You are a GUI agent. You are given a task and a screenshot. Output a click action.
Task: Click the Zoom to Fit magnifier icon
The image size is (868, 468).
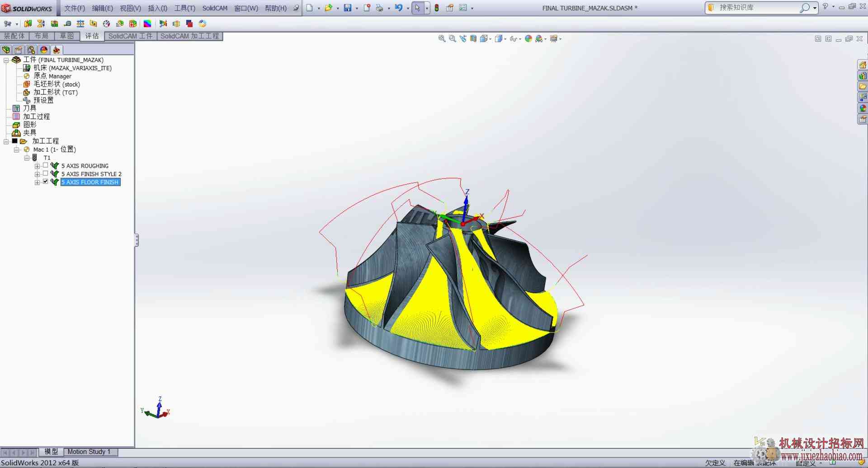[x=442, y=39]
